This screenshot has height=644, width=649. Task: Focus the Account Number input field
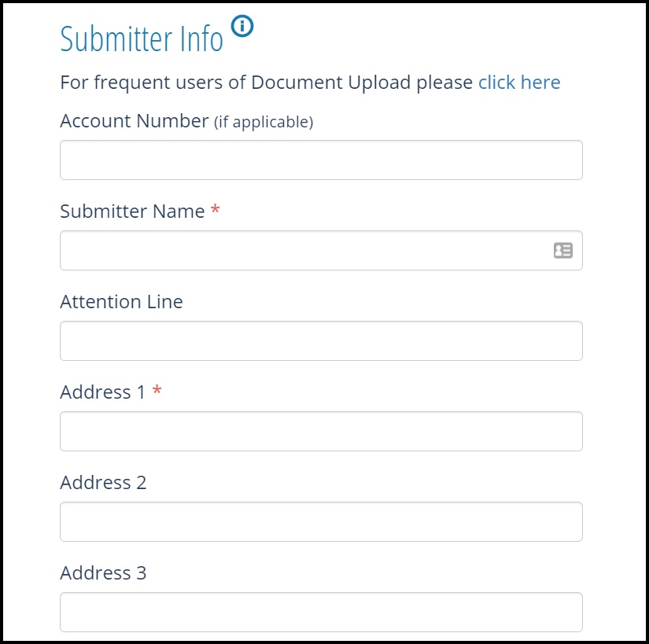coord(321,160)
